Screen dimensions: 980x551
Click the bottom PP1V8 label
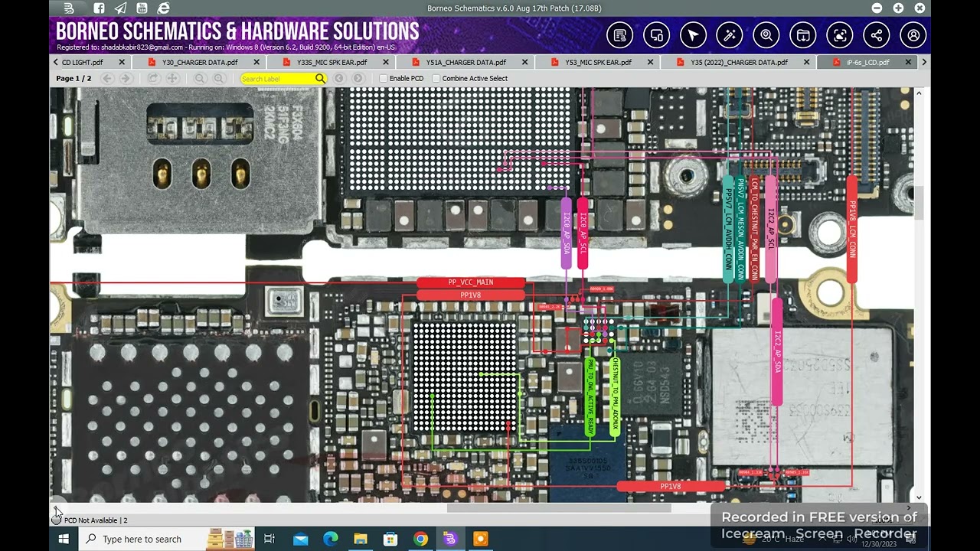(x=671, y=486)
